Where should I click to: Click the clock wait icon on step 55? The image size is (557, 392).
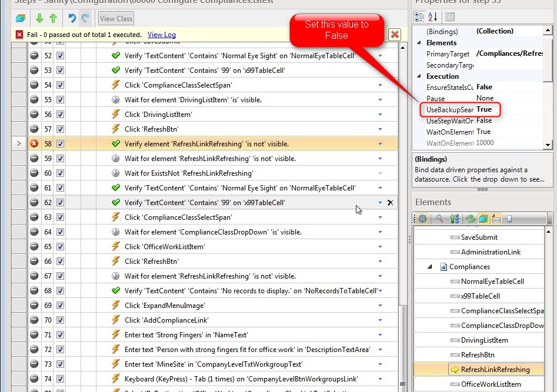(115, 99)
